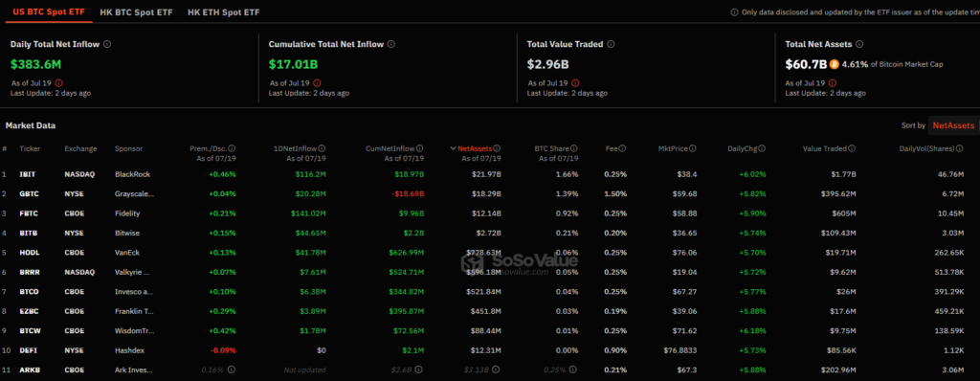This screenshot has height=381, width=980.
Task: Sort table by CumNetInflow column
Action: pos(390,149)
